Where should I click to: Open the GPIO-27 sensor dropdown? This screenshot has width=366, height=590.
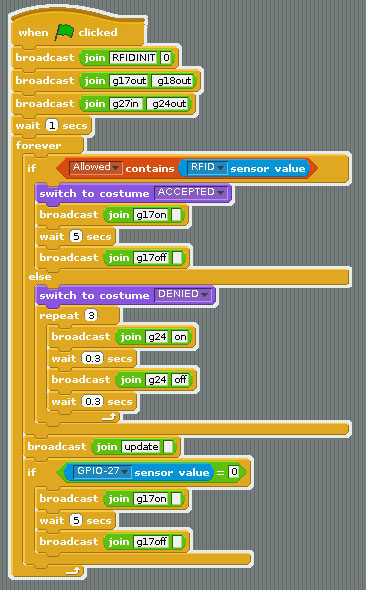pyautogui.click(x=103, y=471)
